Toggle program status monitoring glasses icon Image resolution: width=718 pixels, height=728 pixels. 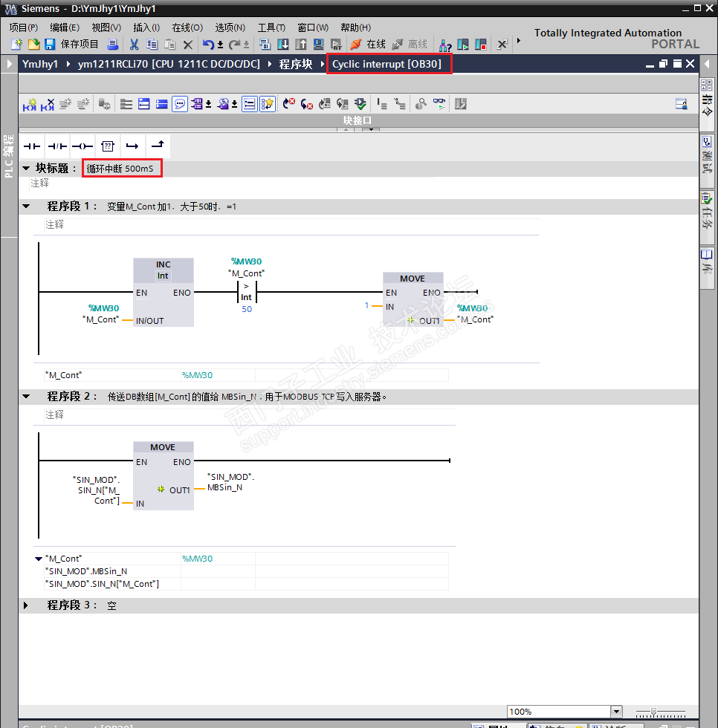[x=439, y=104]
